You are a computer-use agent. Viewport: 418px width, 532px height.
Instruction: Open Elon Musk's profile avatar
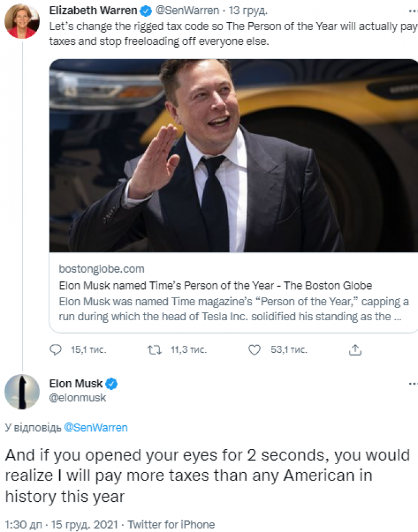click(x=21, y=392)
